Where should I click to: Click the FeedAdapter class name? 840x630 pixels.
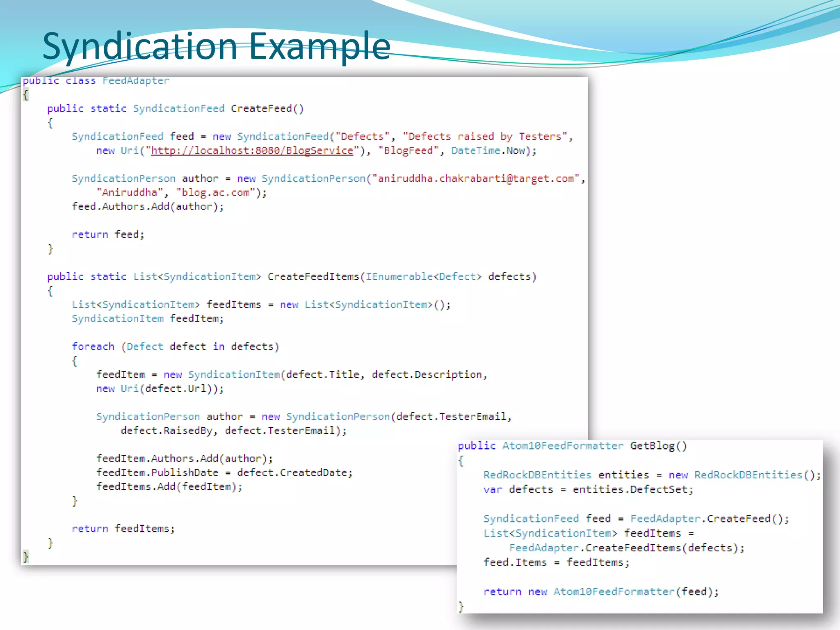136,80
